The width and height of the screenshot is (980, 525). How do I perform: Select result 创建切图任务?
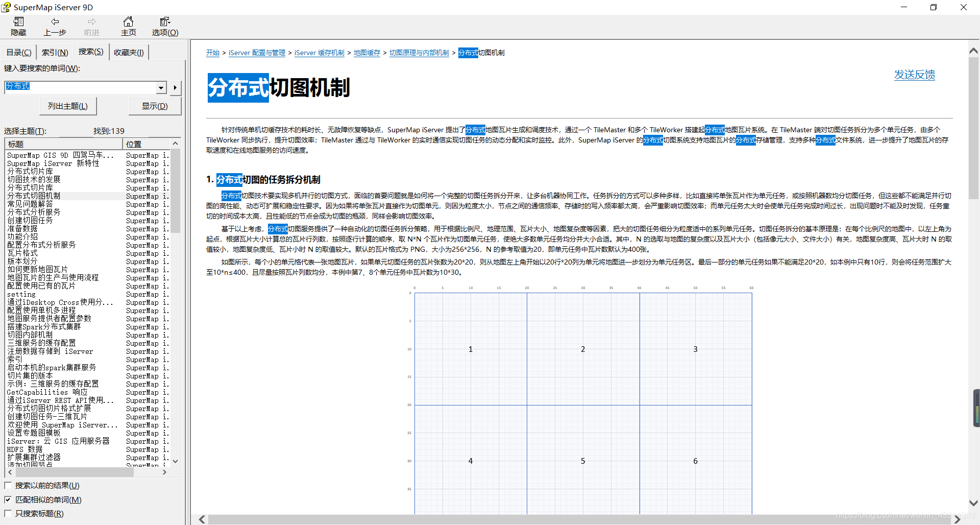30,221
